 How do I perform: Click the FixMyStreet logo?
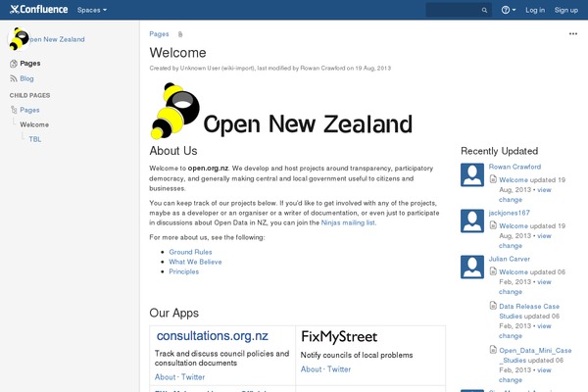point(339,336)
